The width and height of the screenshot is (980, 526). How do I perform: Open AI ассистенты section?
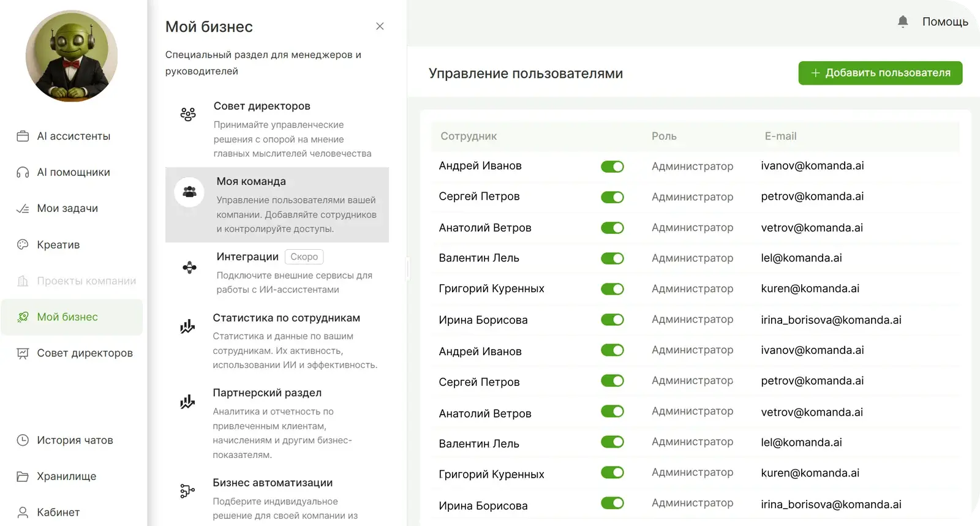[72, 136]
